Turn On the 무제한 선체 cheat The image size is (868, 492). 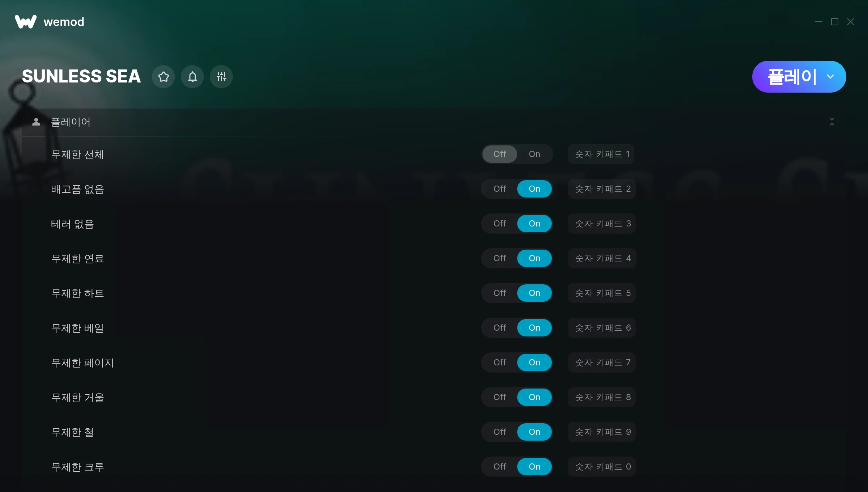point(535,154)
